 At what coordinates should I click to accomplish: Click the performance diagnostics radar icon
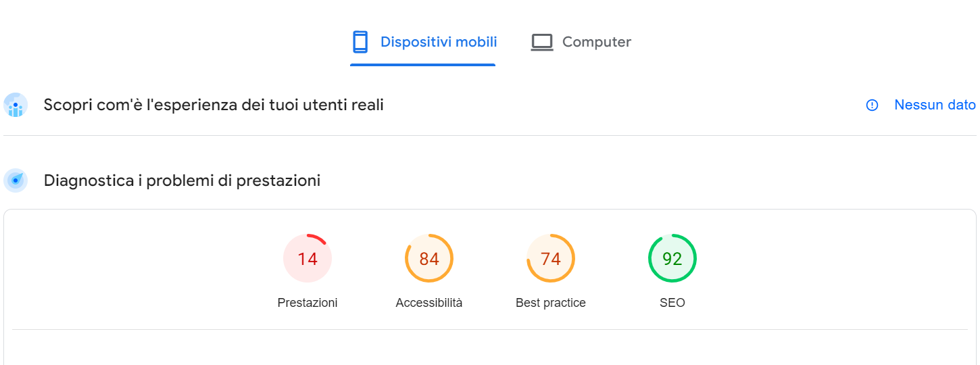pyautogui.click(x=16, y=180)
